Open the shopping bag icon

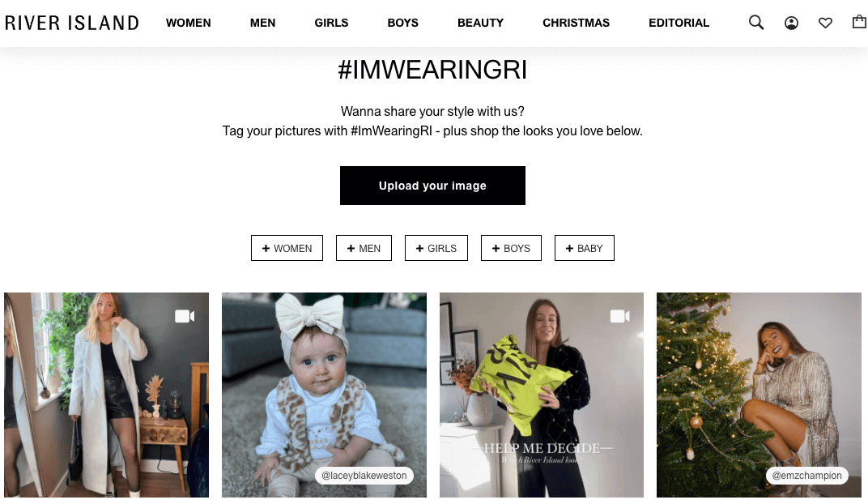[x=859, y=22]
